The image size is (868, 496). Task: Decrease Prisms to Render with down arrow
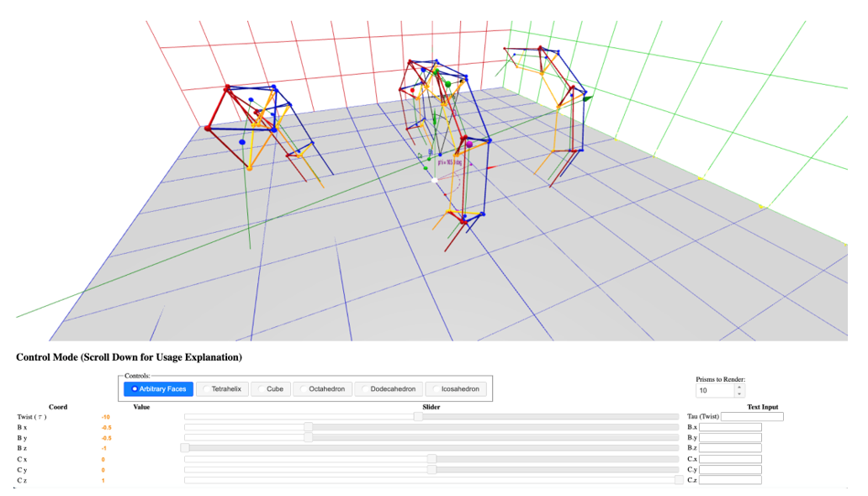(739, 394)
